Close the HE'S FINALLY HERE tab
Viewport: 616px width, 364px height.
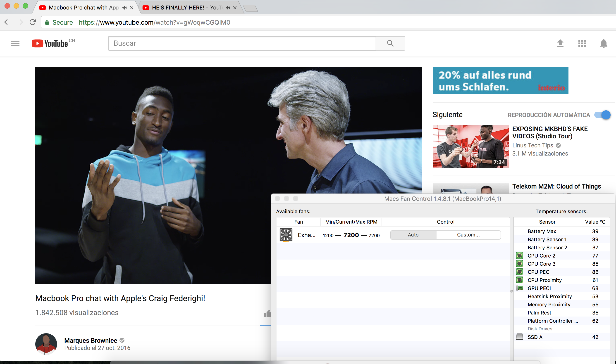(x=235, y=8)
